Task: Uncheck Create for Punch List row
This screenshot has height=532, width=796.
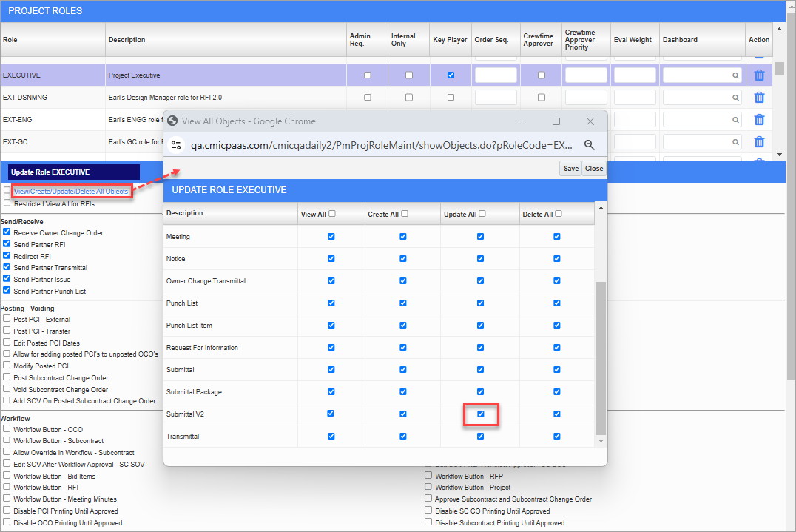Action: coord(403,303)
